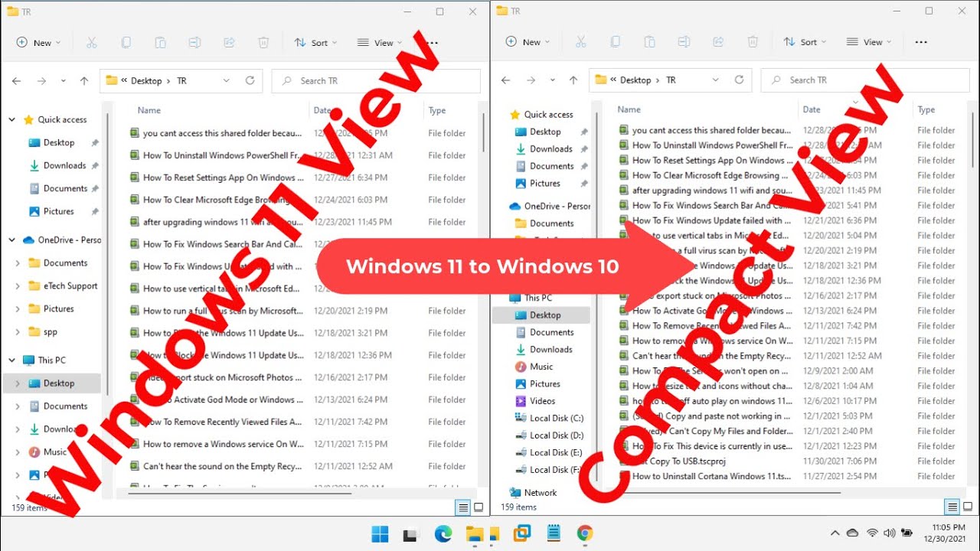Viewport: 980px width, 551px height.
Task: Switch left window to details view
Action: (462, 507)
